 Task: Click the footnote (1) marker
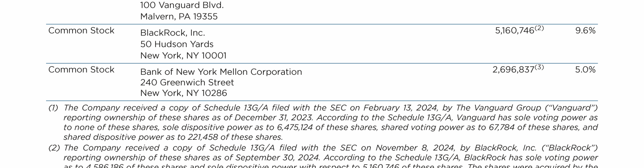coord(53,108)
